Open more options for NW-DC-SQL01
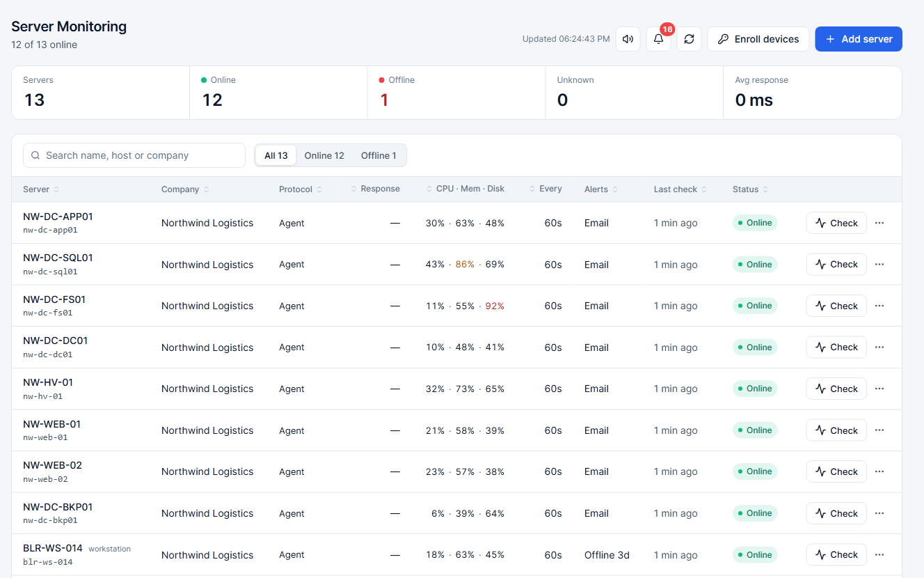Image resolution: width=924 pixels, height=578 pixels. coord(879,265)
